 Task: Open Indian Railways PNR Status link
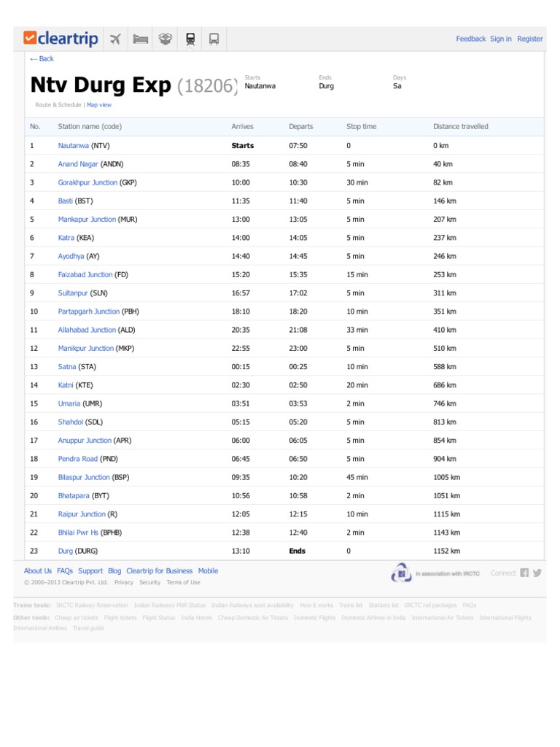[169, 605]
